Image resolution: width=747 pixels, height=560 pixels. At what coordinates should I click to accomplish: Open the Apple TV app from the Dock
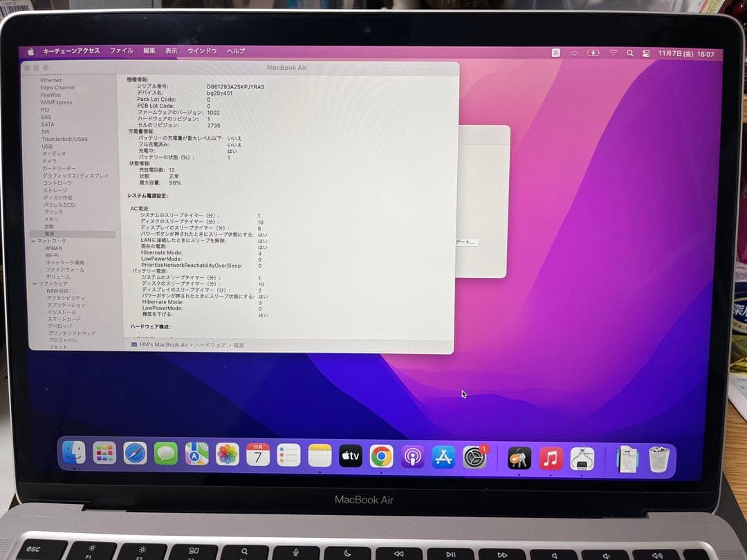[350, 456]
